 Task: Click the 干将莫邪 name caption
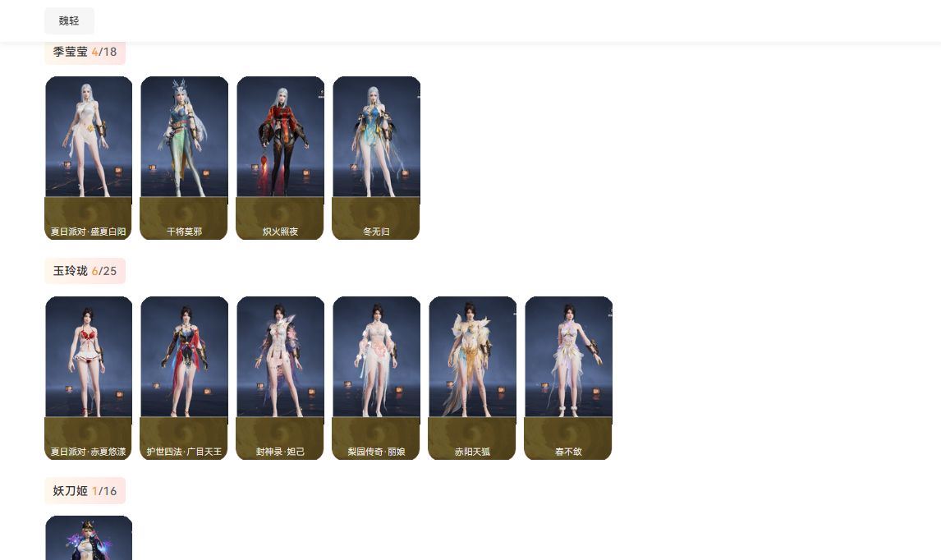(184, 231)
